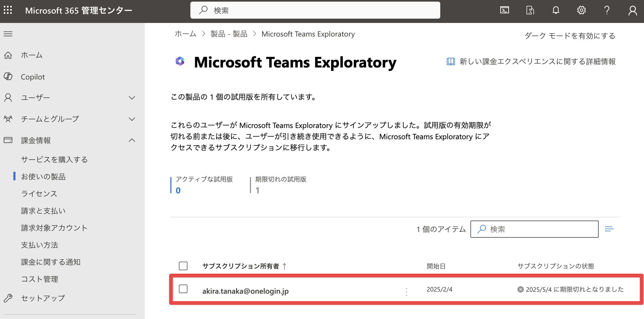
Task: Click the Microsoft 365 管理センター title
Action: [x=79, y=10]
